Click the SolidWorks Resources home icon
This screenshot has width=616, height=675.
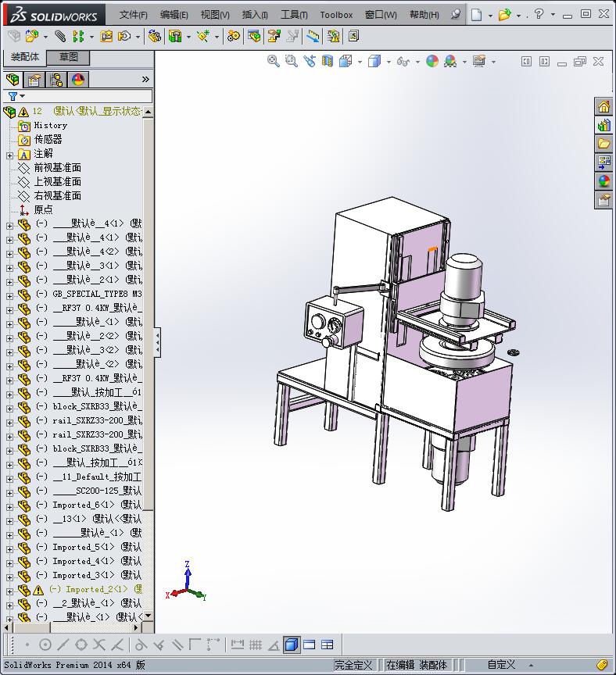(604, 106)
